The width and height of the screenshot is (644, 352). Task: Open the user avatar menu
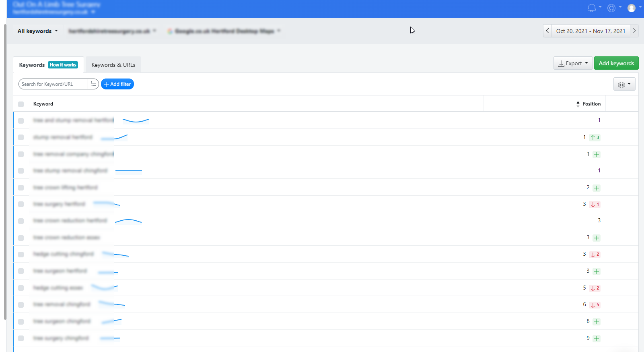click(632, 8)
